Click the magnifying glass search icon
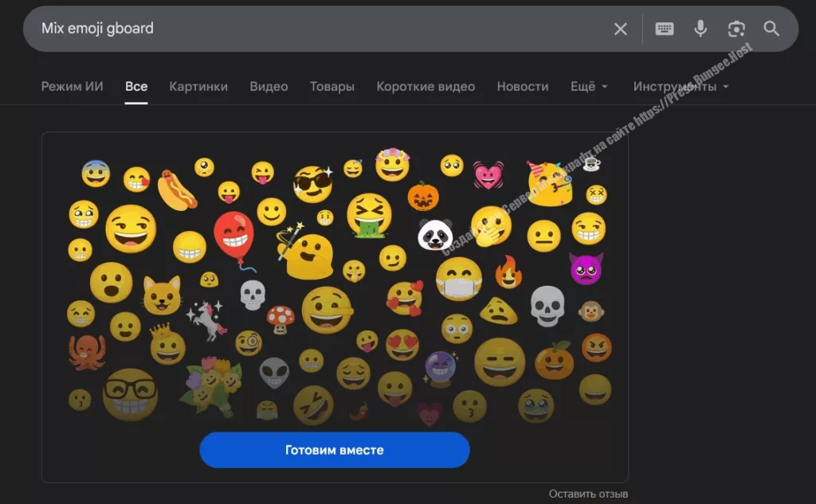This screenshot has width=816, height=504. pos(771,29)
